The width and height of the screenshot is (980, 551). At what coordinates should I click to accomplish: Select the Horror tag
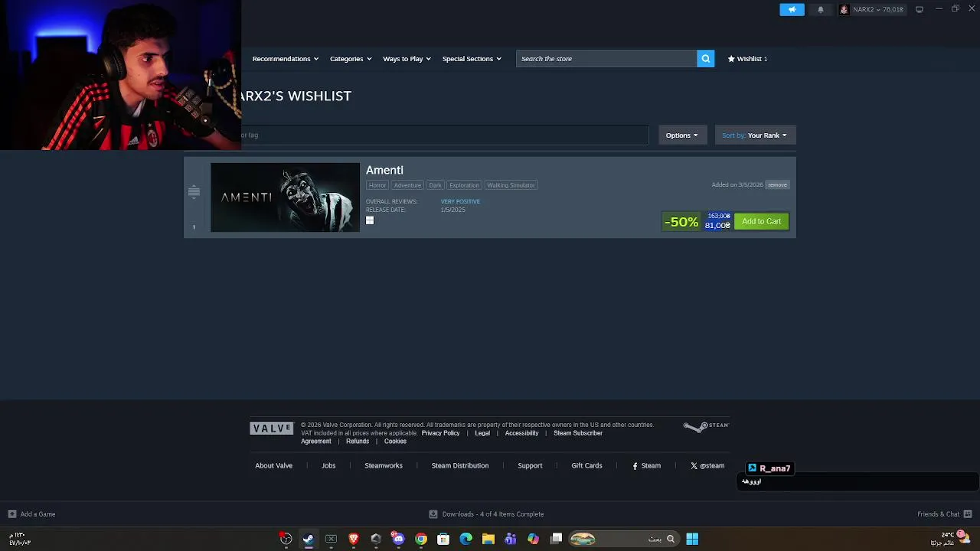pos(377,185)
